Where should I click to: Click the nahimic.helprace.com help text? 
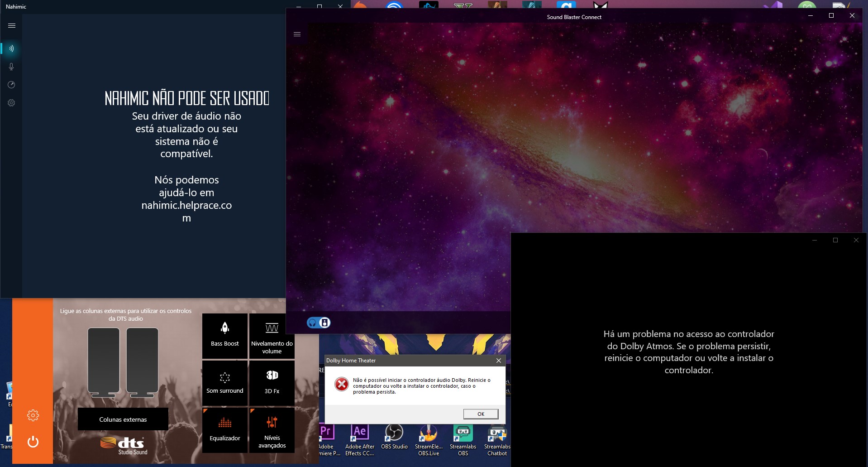click(x=186, y=212)
